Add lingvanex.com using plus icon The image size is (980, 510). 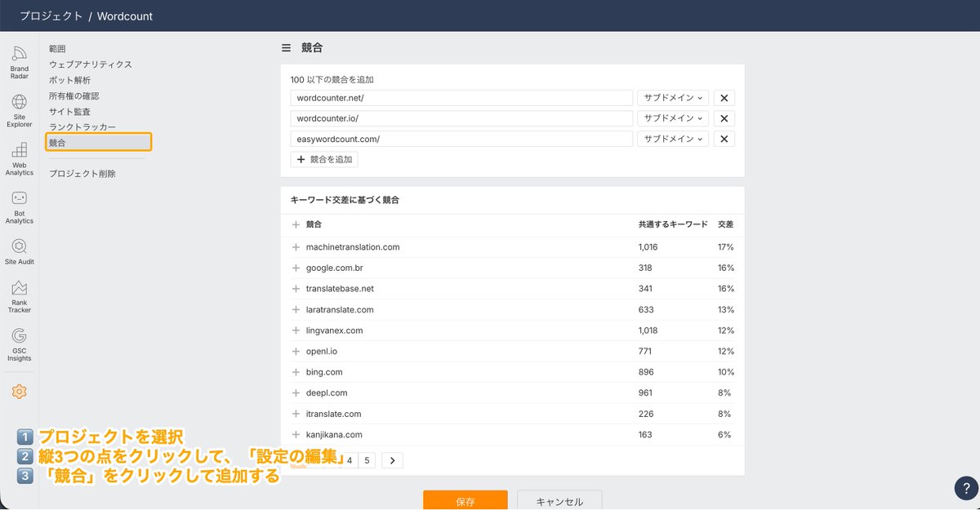[296, 330]
